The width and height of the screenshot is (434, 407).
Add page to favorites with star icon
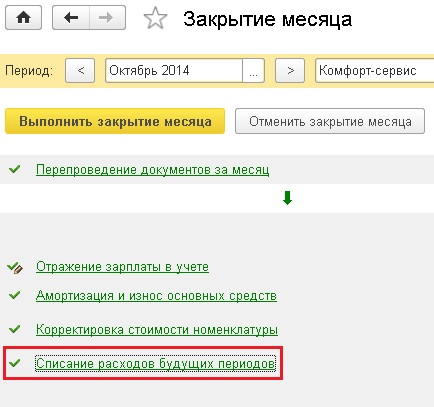click(x=155, y=18)
